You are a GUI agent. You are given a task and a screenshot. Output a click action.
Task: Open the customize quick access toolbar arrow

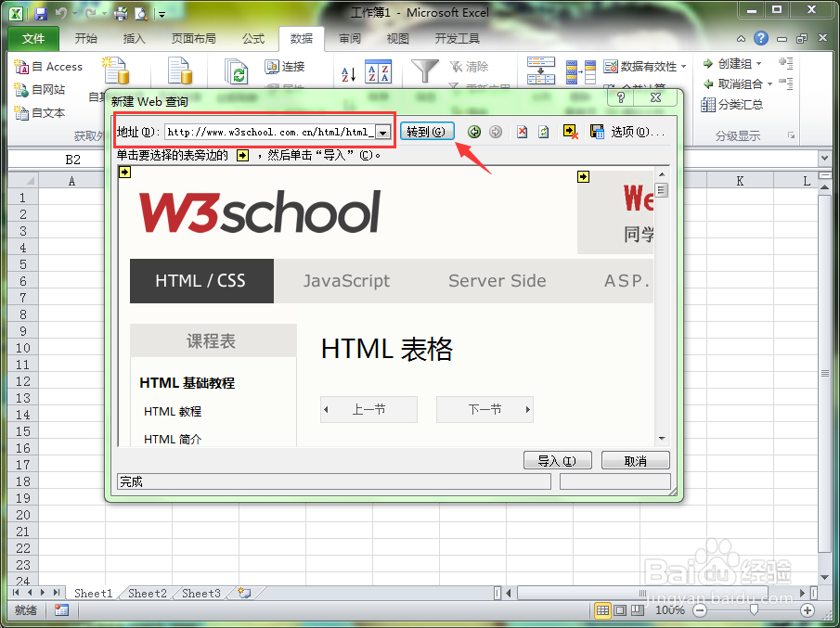click(x=162, y=15)
